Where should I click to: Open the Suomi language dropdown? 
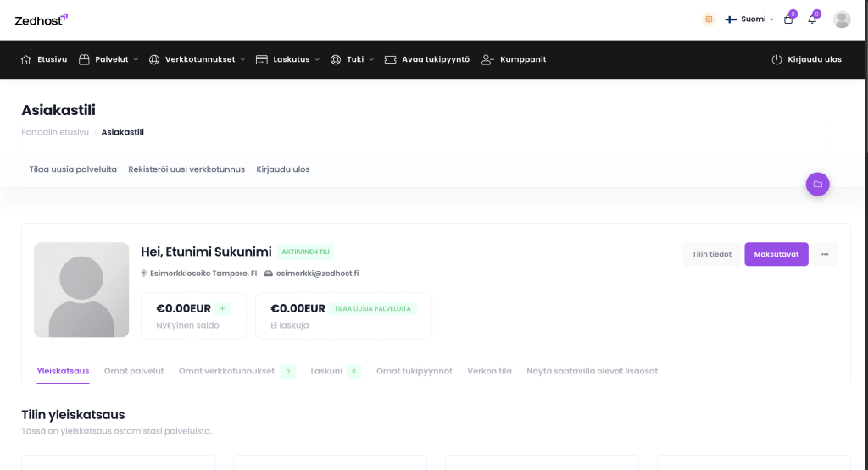(x=749, y=19)
